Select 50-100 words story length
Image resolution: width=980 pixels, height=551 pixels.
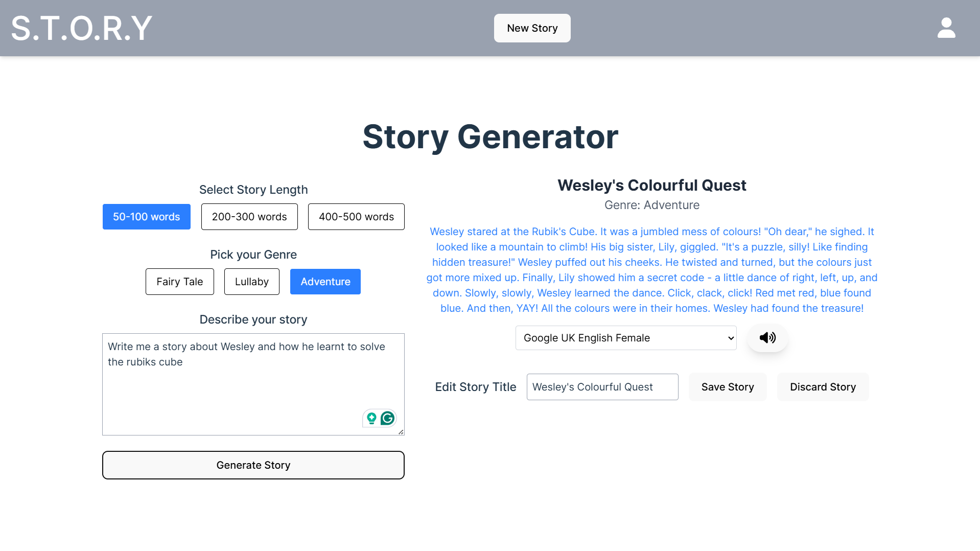146,217
